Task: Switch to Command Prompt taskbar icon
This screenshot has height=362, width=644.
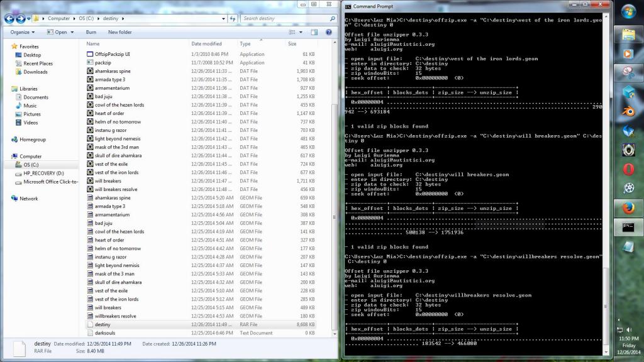Action: coord(628,227)
